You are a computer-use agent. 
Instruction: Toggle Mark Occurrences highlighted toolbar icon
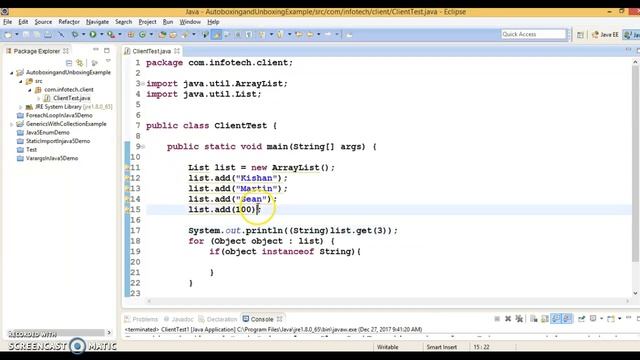(x=216, y=35)
